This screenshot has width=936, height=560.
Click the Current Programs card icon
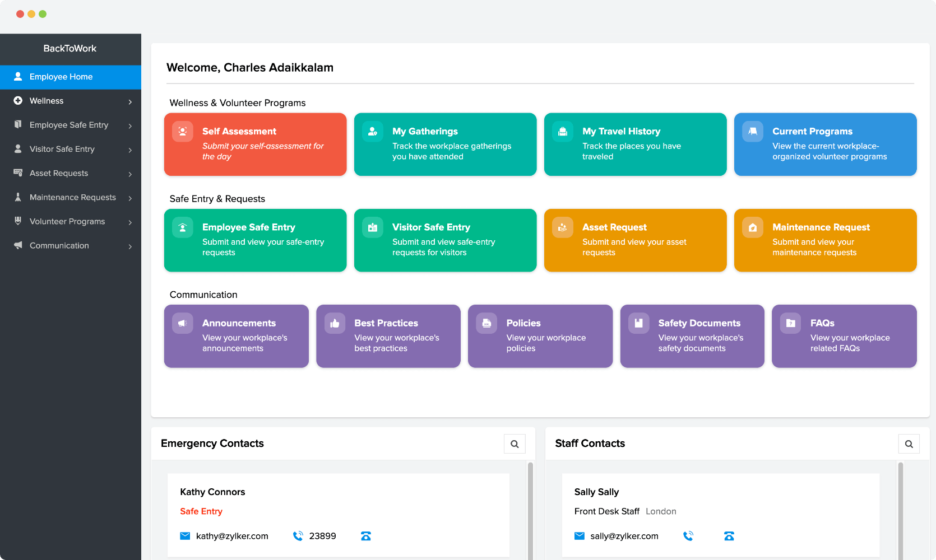753,132
